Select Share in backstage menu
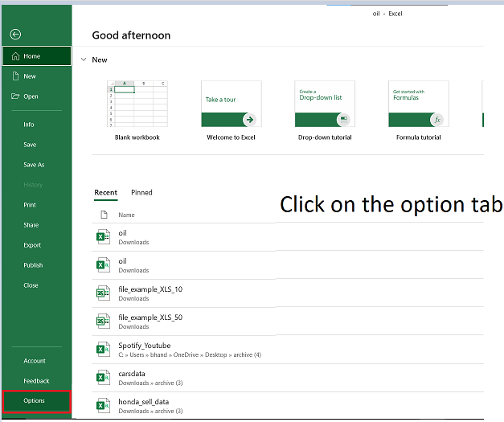The width and height of the screenshot is (504, 422). (31, 225)
